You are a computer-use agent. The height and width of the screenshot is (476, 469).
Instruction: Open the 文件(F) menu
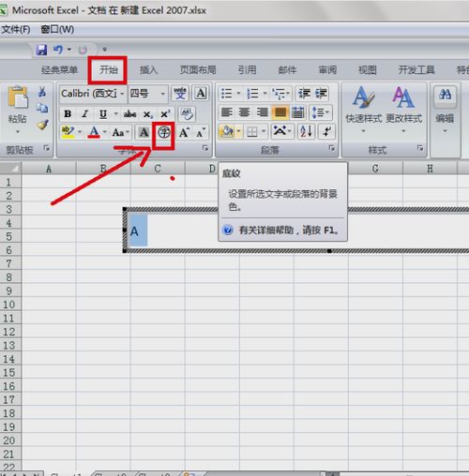pos(16,29)
